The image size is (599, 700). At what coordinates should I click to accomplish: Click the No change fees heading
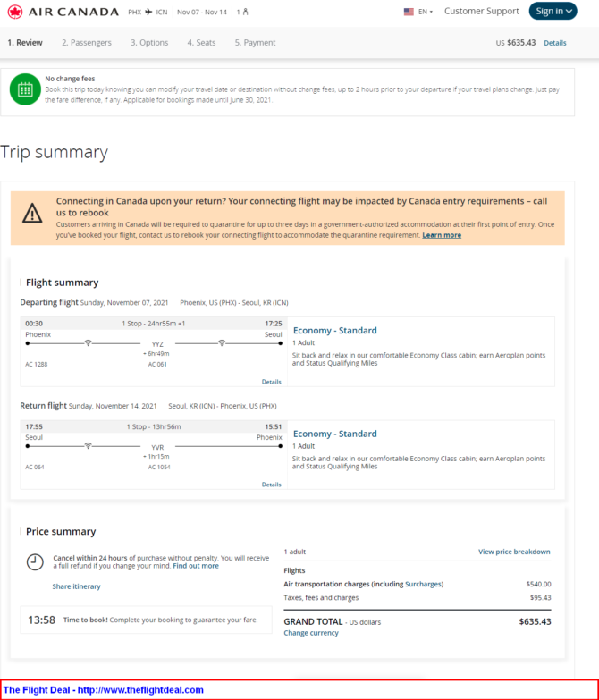click(70, 79)
